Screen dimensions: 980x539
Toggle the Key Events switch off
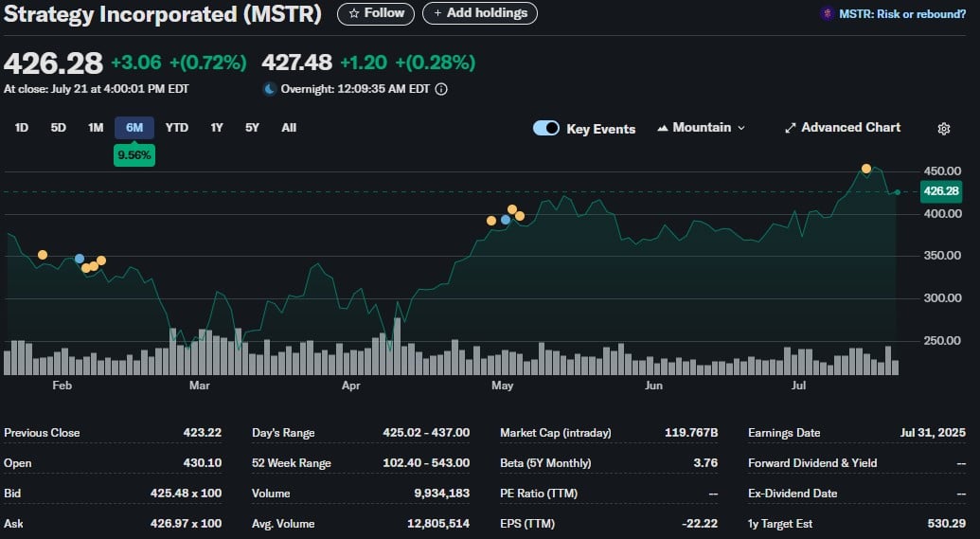pyautogui.click(x=546, y=128)
